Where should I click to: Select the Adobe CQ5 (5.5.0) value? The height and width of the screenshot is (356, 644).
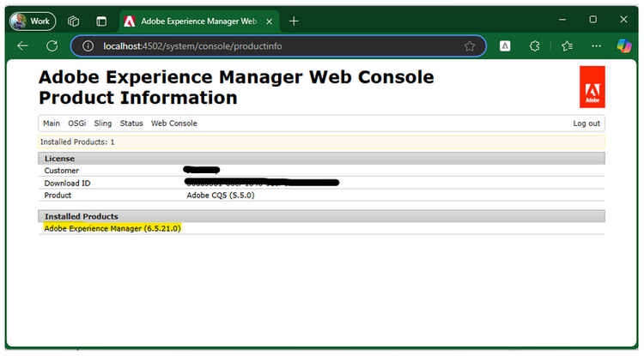pos(221,196)
